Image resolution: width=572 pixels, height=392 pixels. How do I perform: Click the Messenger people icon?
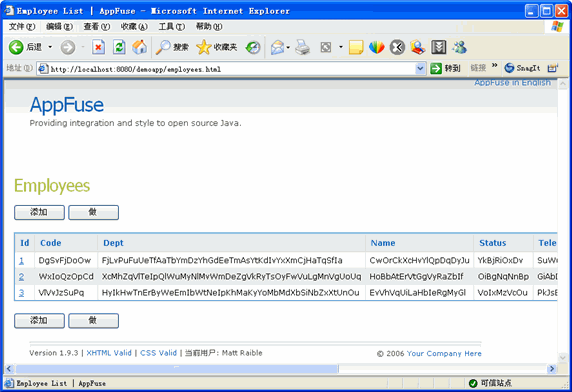tap(459, 47)
